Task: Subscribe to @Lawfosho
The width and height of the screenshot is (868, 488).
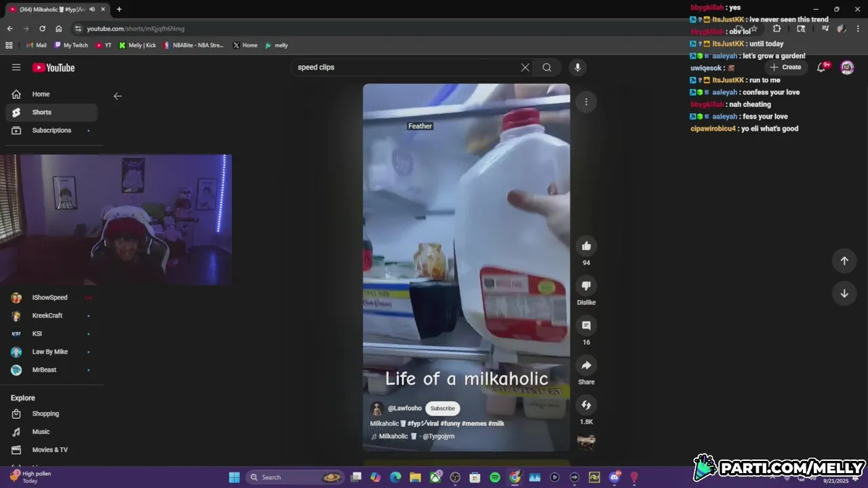Action: 443,408
